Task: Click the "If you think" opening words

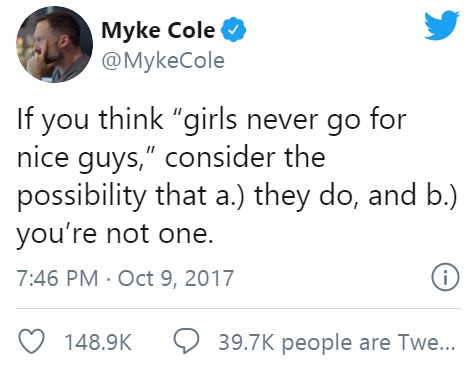Action: (x=90, y=121)
